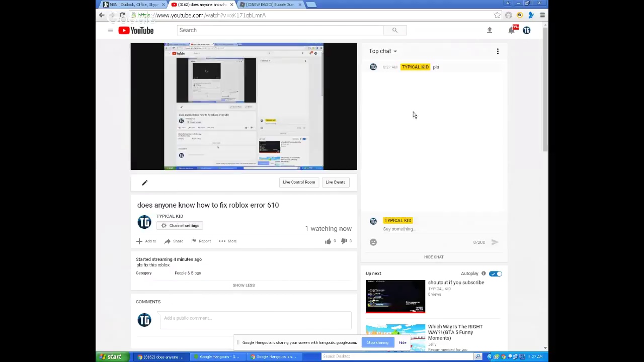The height and width of the screenshot is (362, 644).
Task: Click the autoplay info icon
Action: [484, 274]
